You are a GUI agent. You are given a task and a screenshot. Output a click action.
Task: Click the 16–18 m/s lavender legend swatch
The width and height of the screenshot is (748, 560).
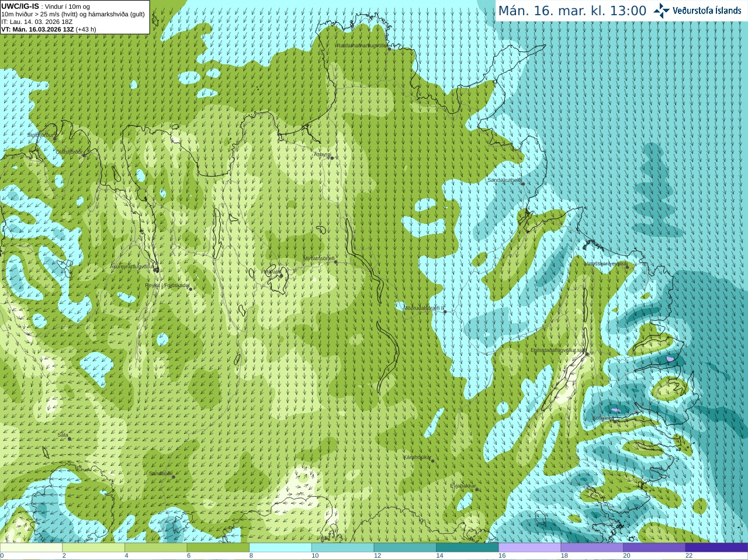tap(529, 547)
